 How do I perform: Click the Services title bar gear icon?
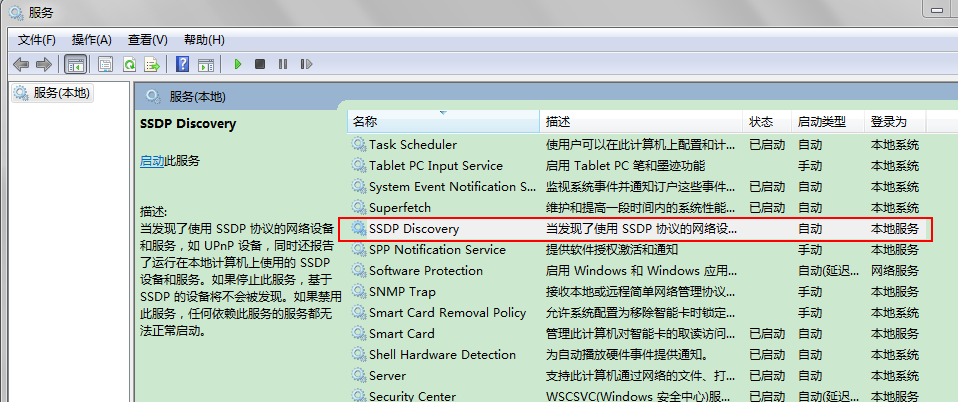(x=16, y=12)
